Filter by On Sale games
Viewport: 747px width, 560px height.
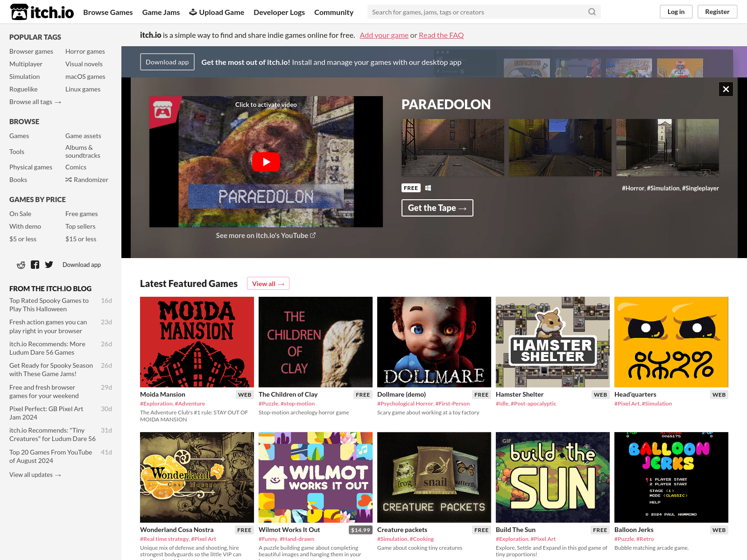21,214
